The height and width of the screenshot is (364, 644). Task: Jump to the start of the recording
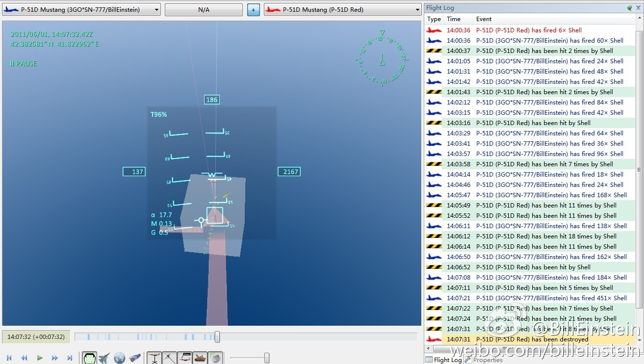click(x=9, y=358)
